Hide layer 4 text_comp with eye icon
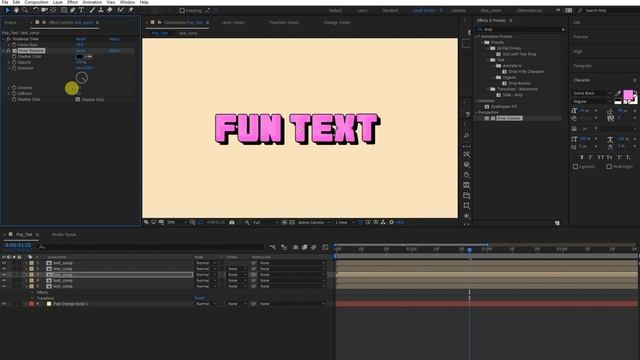The width and height of the screenshot is (640, 360). pos(4,281)
